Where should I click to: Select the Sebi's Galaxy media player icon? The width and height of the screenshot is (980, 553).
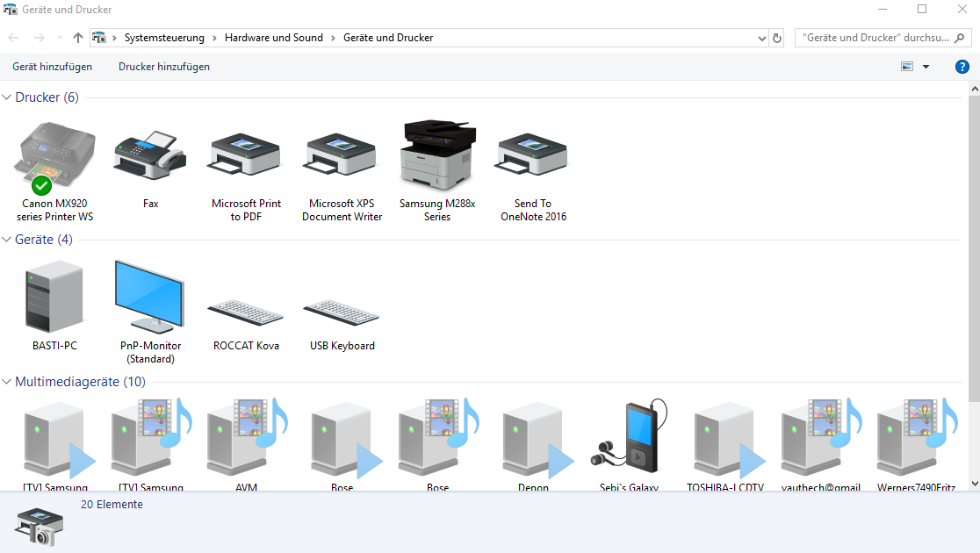pyautogui.click(x=630, y=437)
